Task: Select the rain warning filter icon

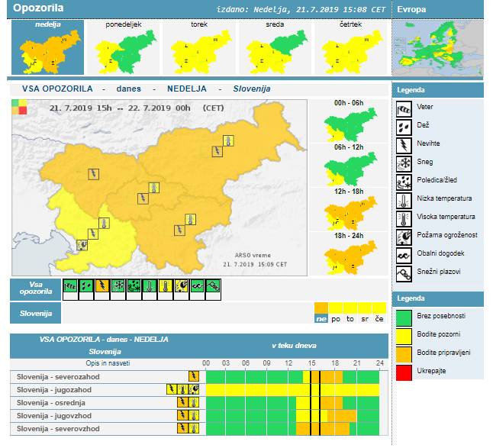Action: [x=85, y=286]
